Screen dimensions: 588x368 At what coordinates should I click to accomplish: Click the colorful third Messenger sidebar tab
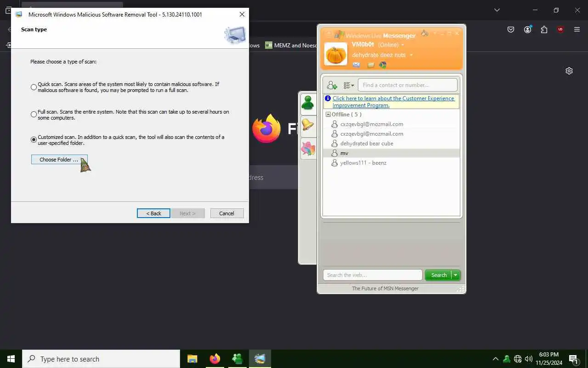tap(308, 149)
